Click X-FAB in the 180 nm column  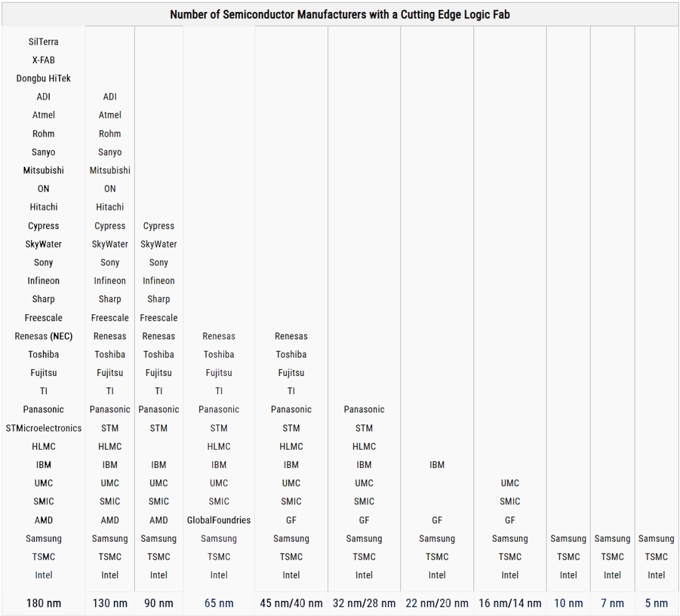(x=43, y=60)
